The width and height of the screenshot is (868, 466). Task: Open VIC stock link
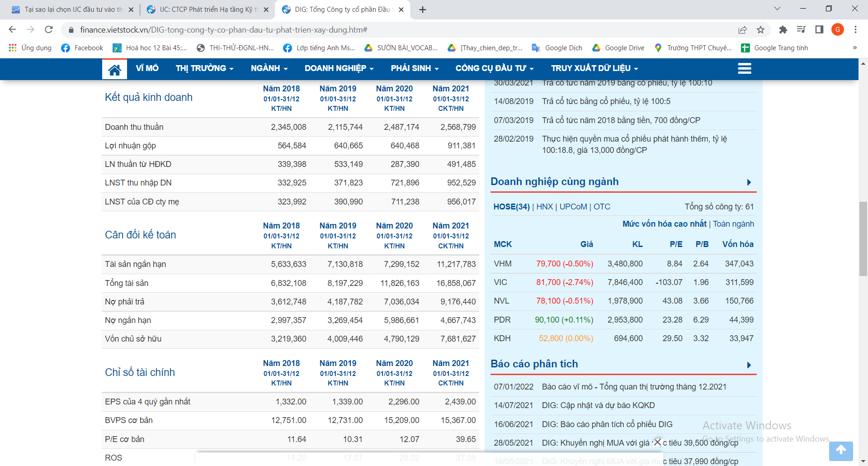pos(500,282)
